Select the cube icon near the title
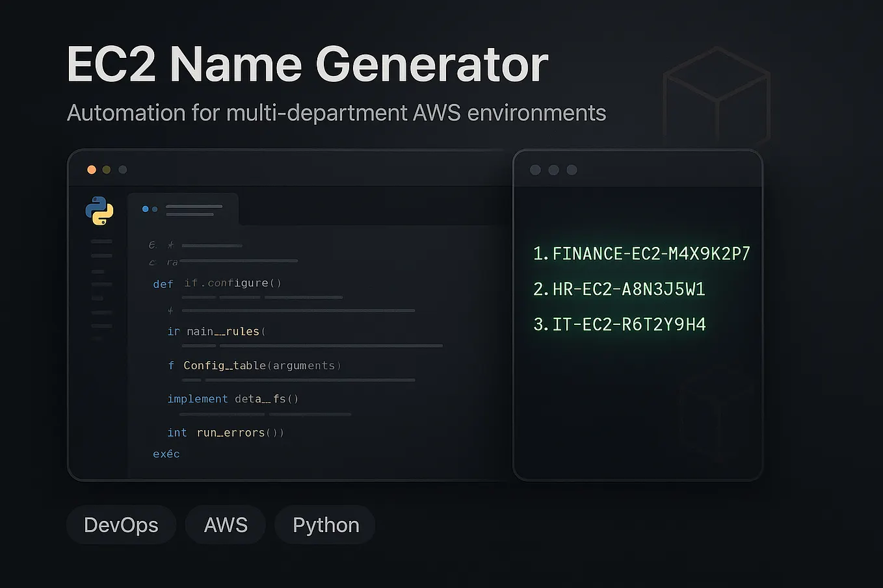Viewport: 883px width, 588px height. click(715, 97)
